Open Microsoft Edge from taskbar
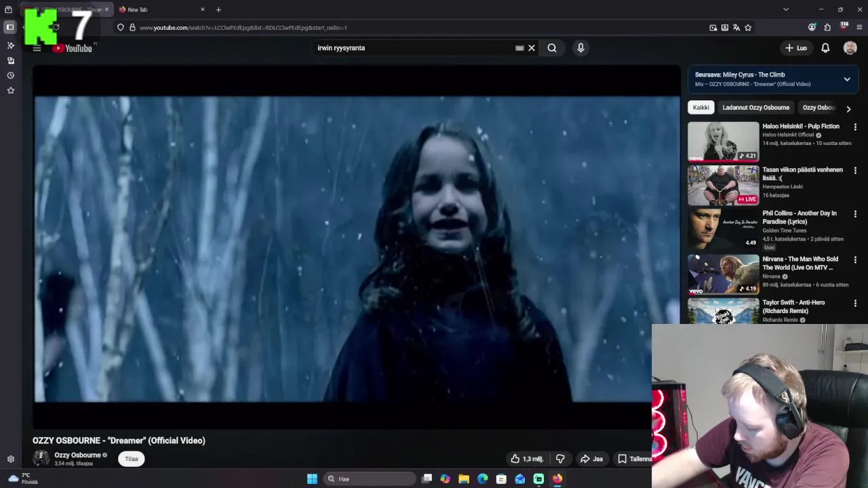 (483, 479)
